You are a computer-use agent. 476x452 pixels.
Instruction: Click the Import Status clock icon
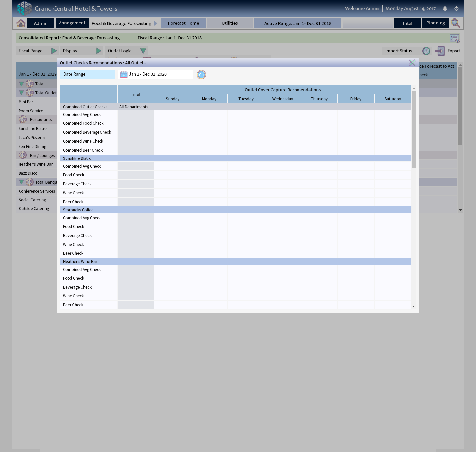pyautogui.click(x=426, y=51)
